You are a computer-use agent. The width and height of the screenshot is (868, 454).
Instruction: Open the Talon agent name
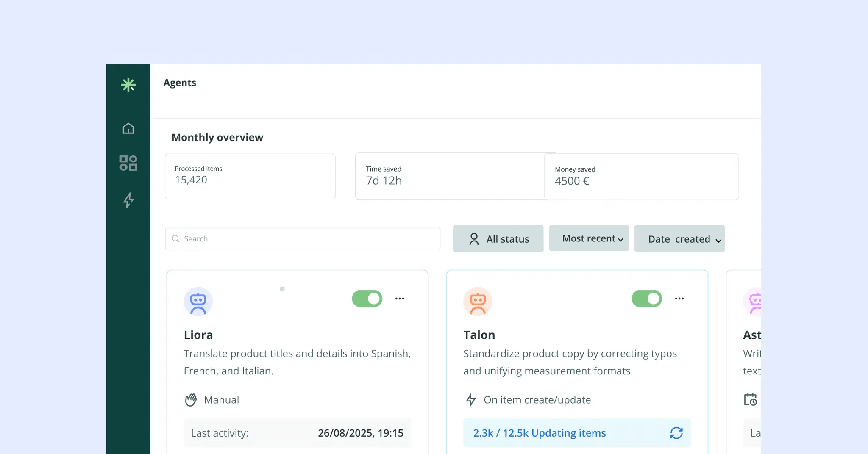[x=479, y=335]
